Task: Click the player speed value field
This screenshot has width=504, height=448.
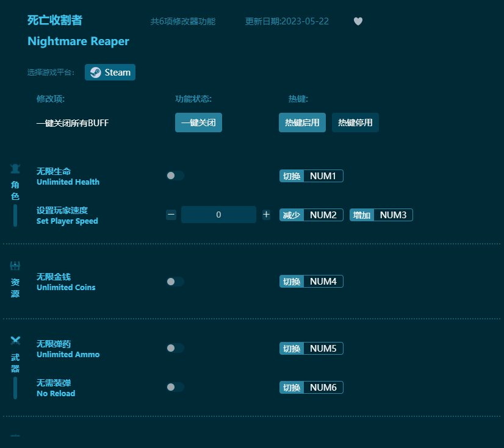Action: click(x=218, y=215)
